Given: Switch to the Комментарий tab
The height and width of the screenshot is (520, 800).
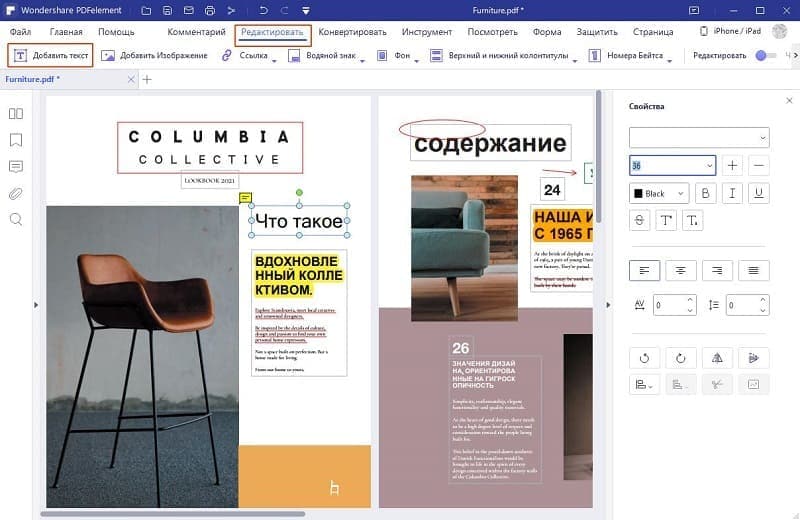Looking at the screenshot, I should 196,32.
